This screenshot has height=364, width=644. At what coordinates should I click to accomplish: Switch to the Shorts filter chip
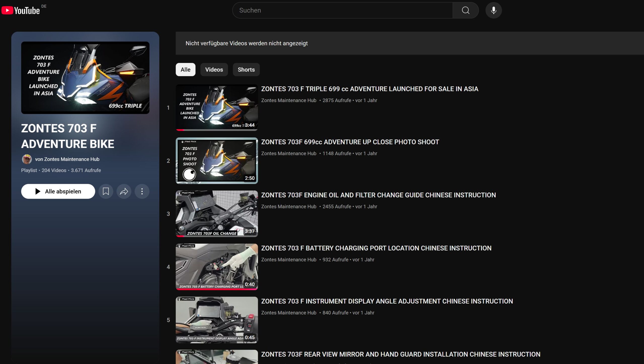click(x=246, y=70)
